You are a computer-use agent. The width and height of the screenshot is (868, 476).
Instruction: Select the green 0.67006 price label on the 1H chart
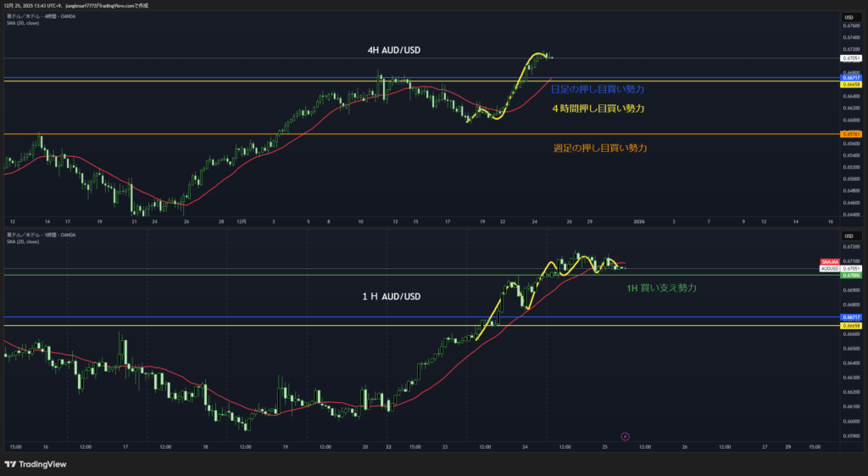850,276
